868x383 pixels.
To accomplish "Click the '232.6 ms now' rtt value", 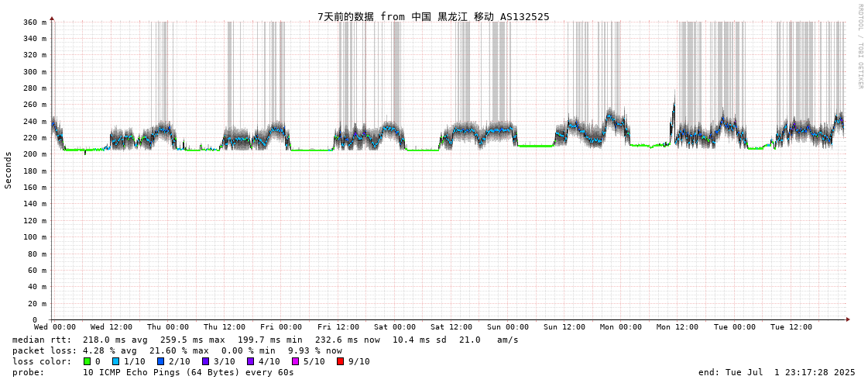I will point(348,340).
